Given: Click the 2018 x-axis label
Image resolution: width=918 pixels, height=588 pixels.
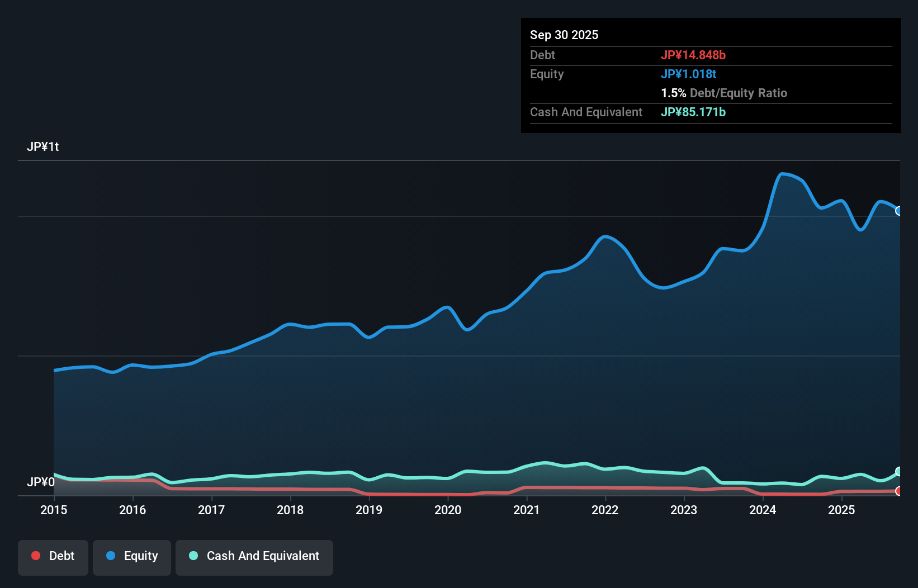Looking at the screenshot, I should pyautogui.click(x=290, y=510).
